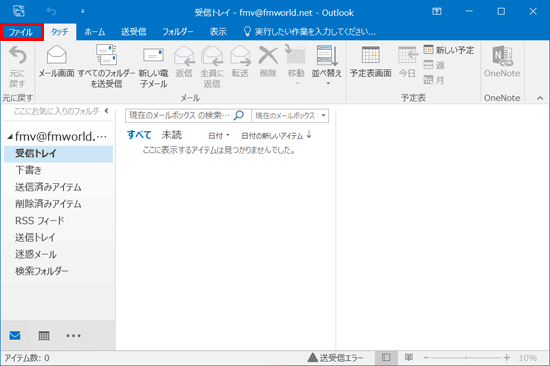
Task: Open the ファイル tab
Action: 21,32
